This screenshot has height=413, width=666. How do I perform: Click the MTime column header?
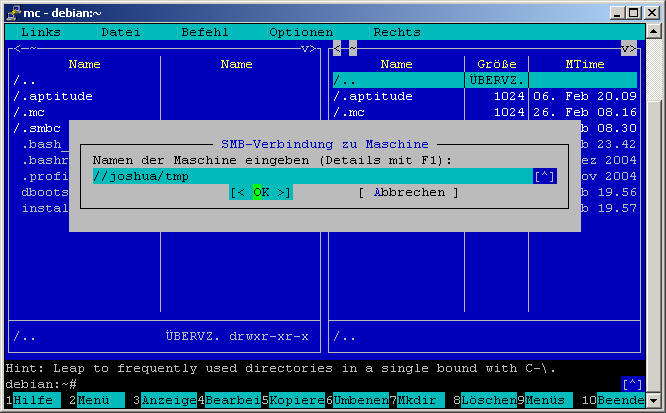coord(584,64)
